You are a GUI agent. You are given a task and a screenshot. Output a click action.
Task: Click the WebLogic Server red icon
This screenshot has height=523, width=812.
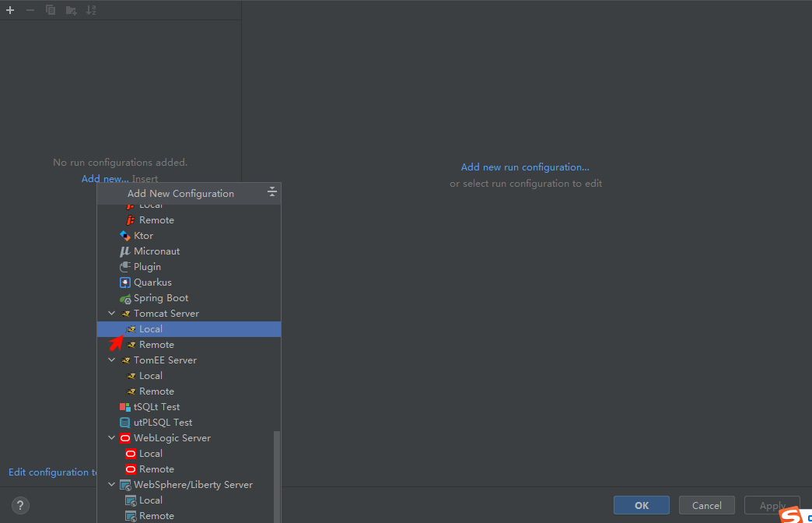click(124, 438)
